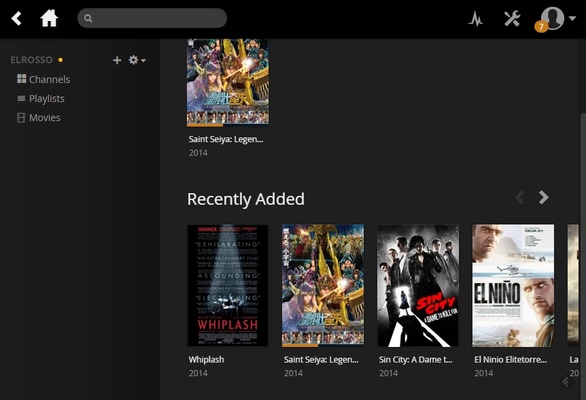Viewport: 586px width, 400px height.
Task: Click top Saint Seiya: Legen... title
Action: click(x=226, y=139)
